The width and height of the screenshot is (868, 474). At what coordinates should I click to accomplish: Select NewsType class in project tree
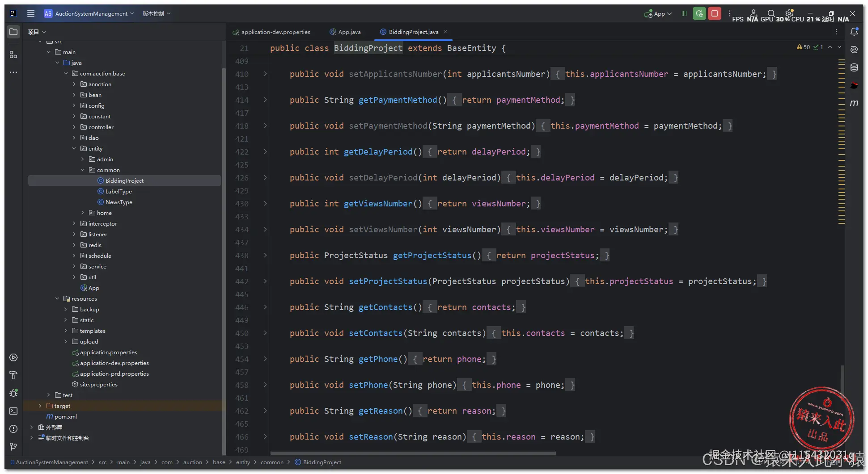(x=119, y=202)
